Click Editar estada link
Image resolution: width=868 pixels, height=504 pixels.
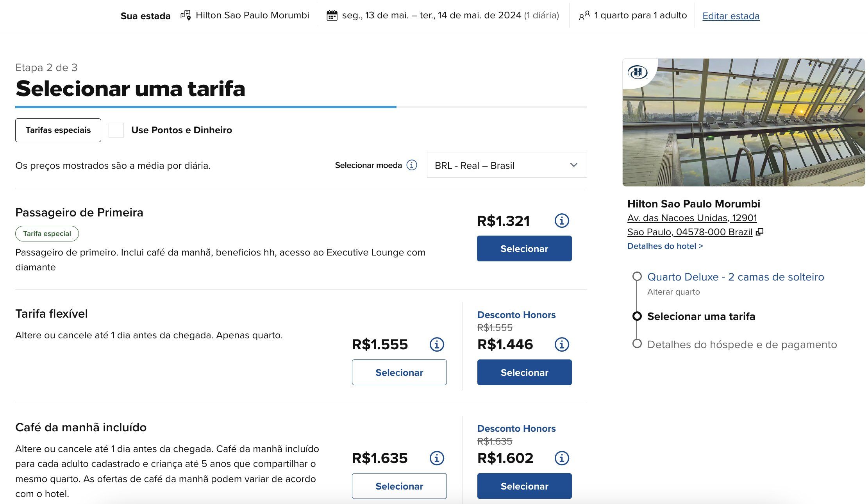click(731, 16)
